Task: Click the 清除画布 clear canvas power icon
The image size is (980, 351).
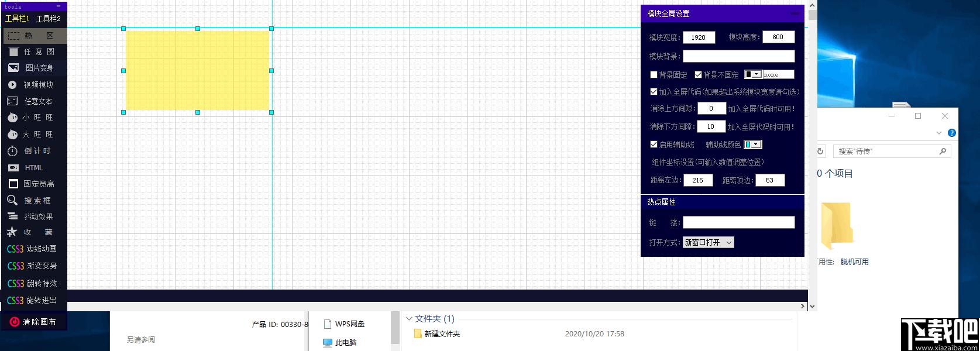Action: pos(14,322)
